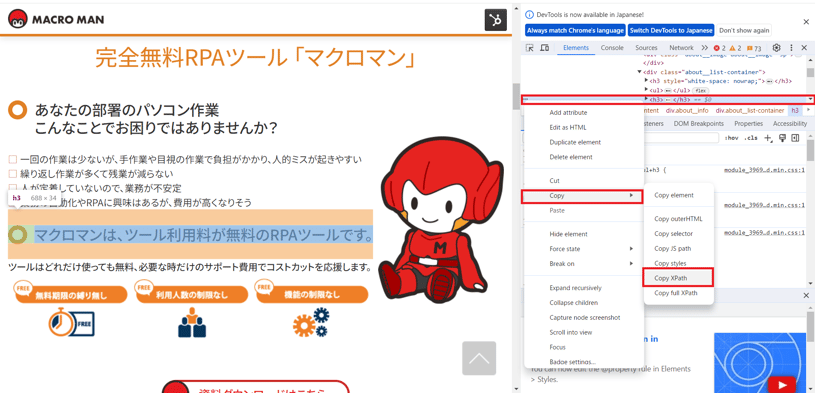Click the YouTube play icon thumbnail
This screenshot has height=393, width=815.
point(781,385)
